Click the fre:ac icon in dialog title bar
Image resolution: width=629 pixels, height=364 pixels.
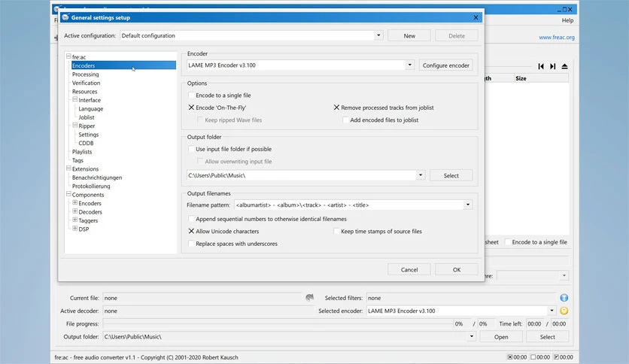(65, 17)
